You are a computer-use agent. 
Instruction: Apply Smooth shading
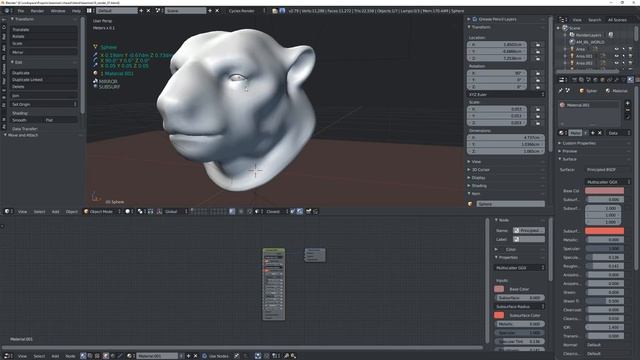(x=27, y=120)
